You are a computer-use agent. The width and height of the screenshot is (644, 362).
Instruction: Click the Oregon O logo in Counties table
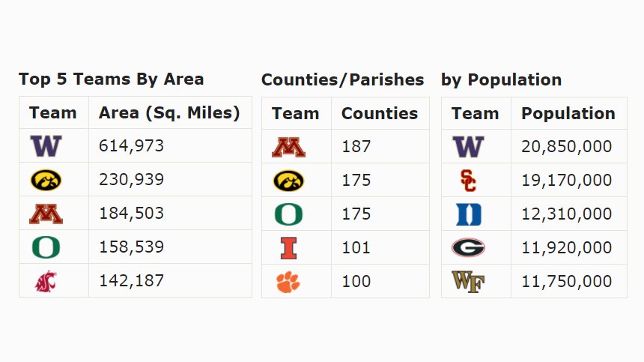coord(288,214)
